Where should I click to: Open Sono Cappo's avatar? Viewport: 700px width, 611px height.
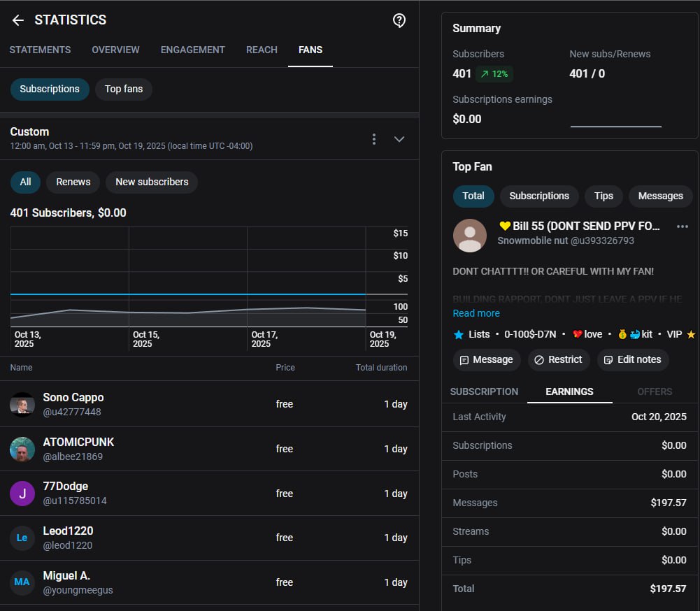[22, 404]
